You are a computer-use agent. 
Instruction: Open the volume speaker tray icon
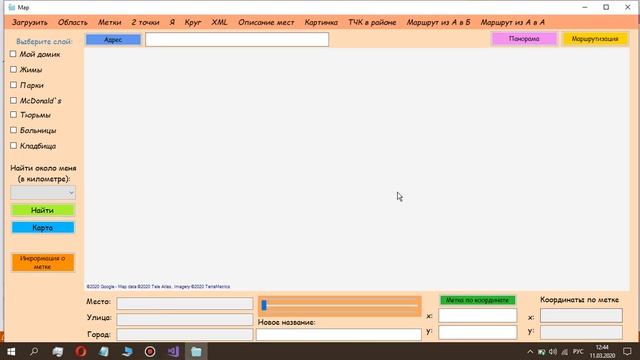pyautogui.click(x=553, y=351)
